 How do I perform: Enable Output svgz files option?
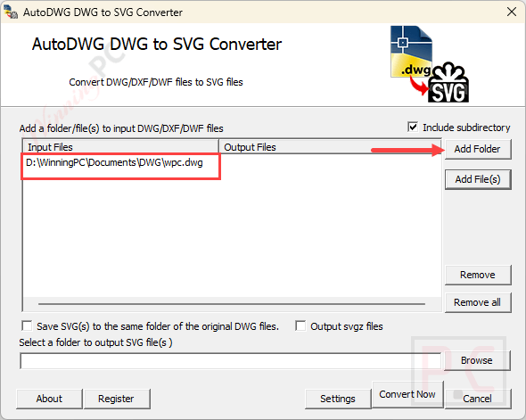coord(300,326)
